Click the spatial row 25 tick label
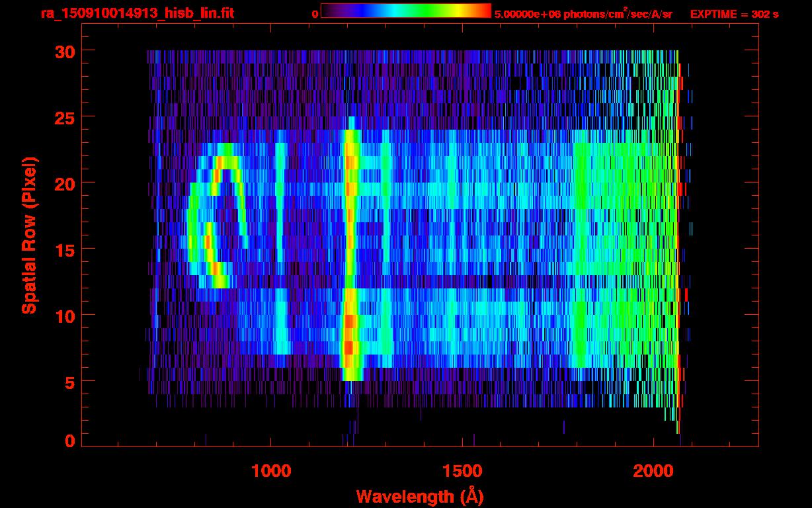This screenshot has height=508, width=812. [x=64, y=117]
